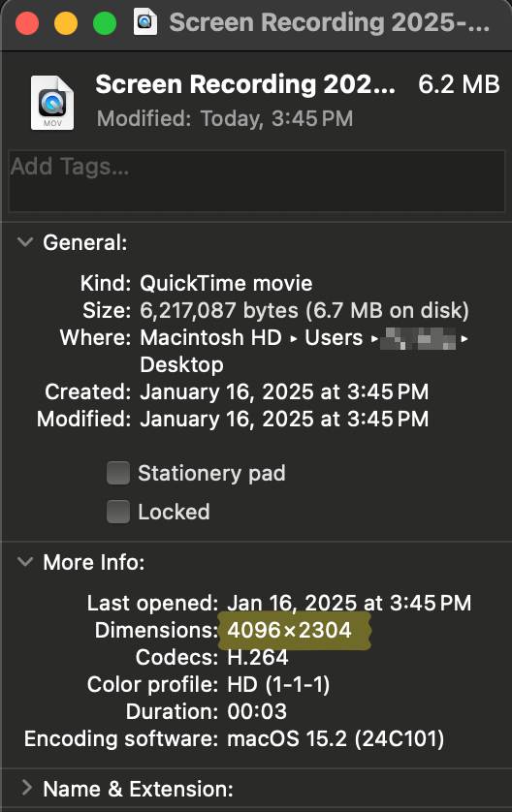This screenshot has width=512, height=812.
Task: Collapse the More Info section chevron
Action: tap(25, 561)
